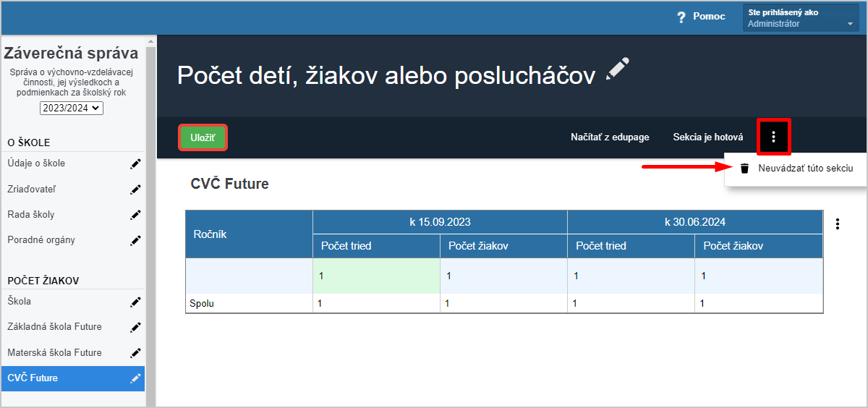868x408 pixels.
Task: Click edit pencil next to Základná škola Future
Action: [135, 327]
